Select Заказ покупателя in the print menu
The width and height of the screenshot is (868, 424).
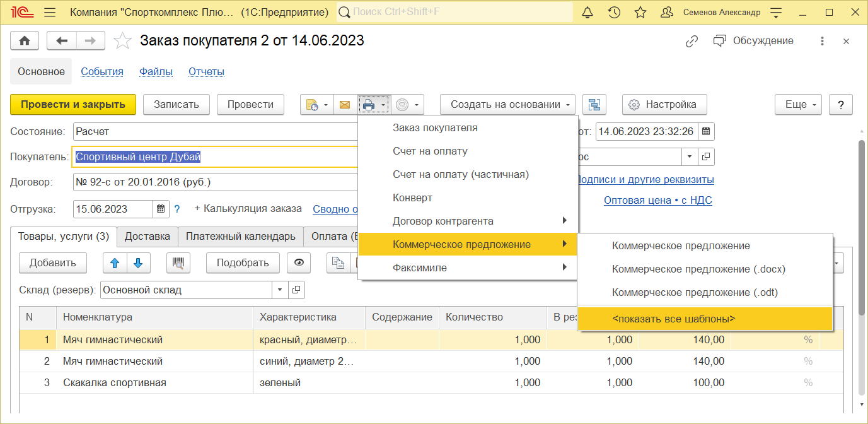click(x=468, y=127)
